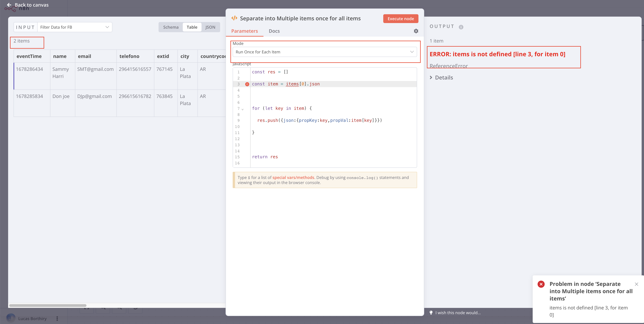The height and width of the screenshot is (324, 644).
Task: Click the Execute node button
Action: pyautogui.click(x=401, y=19)
